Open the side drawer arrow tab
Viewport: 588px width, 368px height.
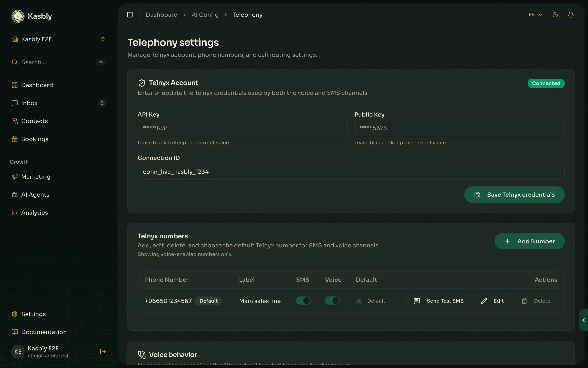[x=584, y=320]
